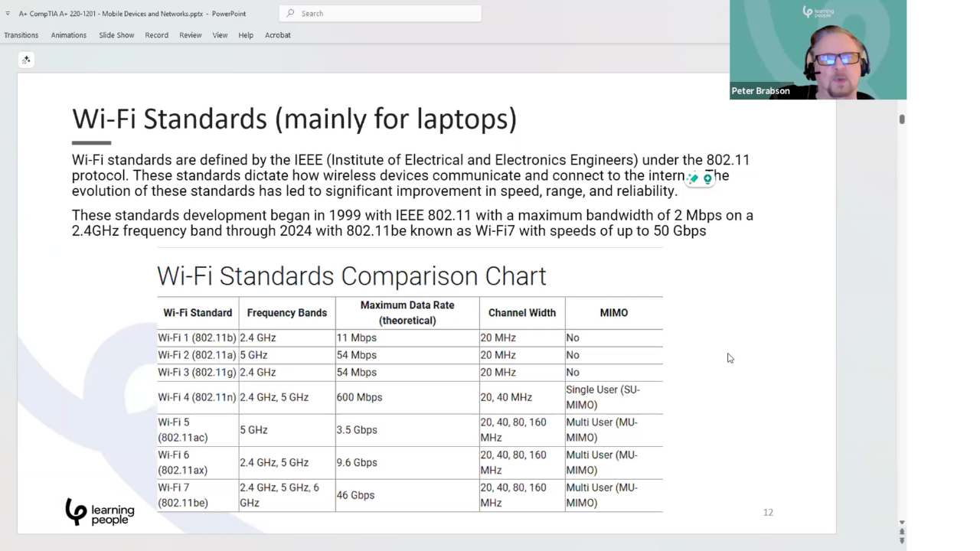Click the 'Wi-Fi Standards Comparison Chart' heading
980x551 pixels.
point(351,275)
